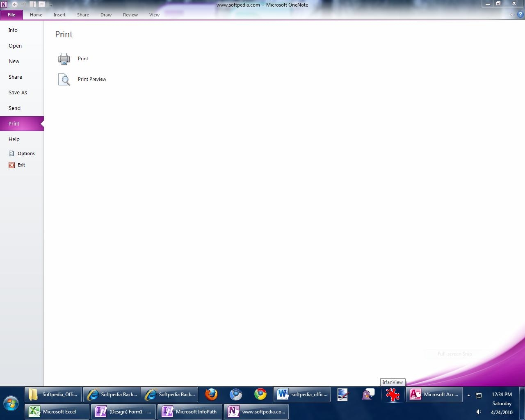This screenshot has width=525, height=420.
Task: Switch to (Design) Form1 InfoPath taskbar button
Action: click(x=123, y=412)
